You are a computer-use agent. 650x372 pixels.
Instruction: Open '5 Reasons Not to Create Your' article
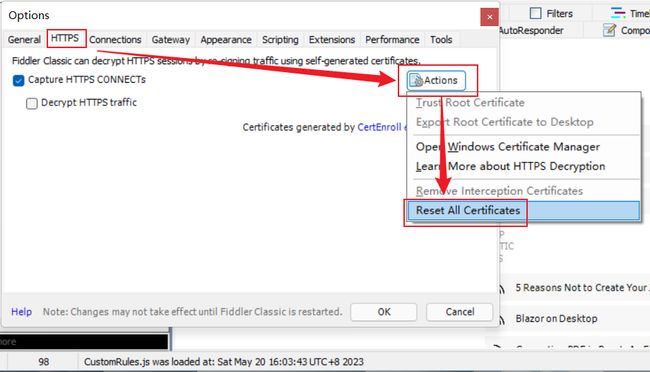click(x=582, y=288)
